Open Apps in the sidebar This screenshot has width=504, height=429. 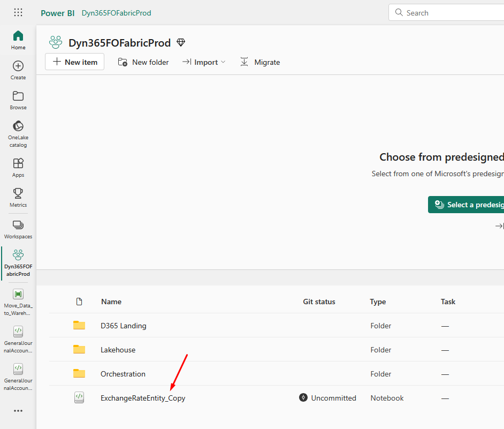18,168
